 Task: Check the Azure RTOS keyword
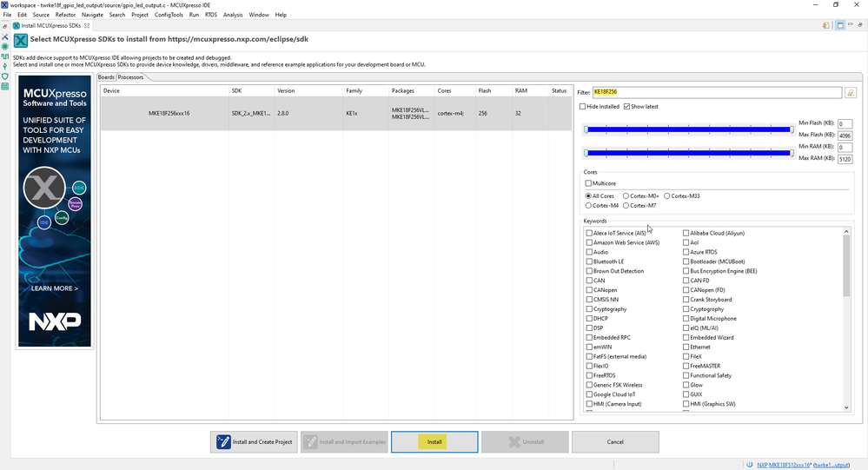click(x=686, y=252)
